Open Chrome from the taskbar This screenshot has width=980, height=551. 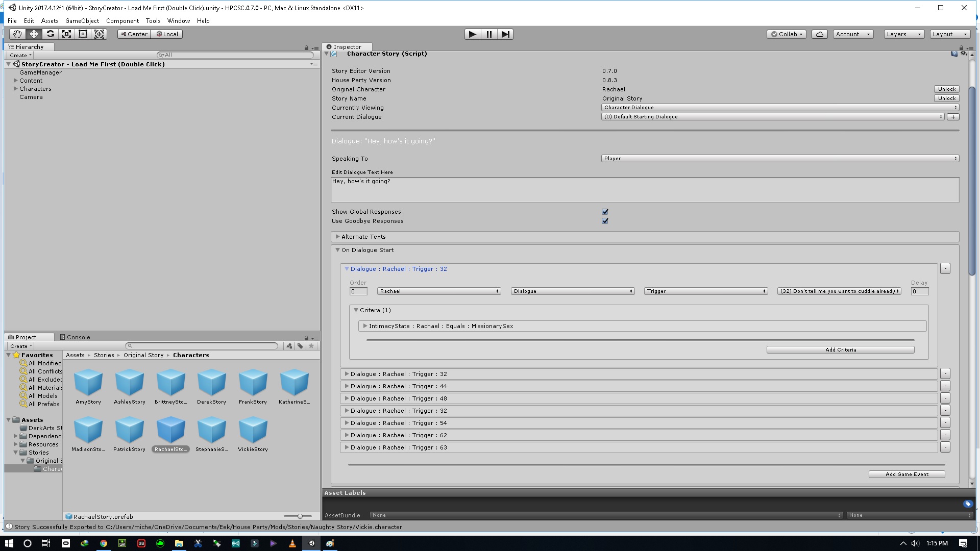point(103,543)
